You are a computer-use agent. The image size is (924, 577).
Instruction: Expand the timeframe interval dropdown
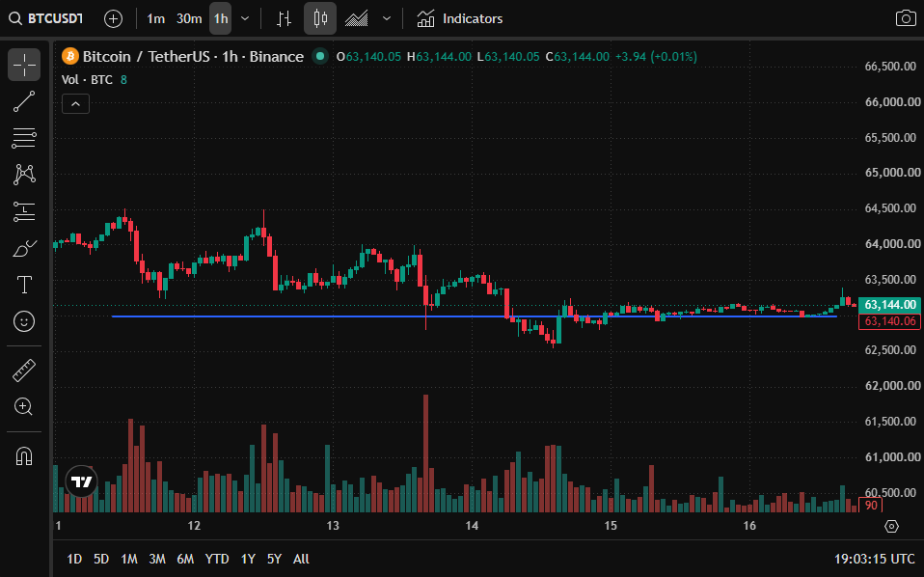pyautogui.click(x=245, y=19)
